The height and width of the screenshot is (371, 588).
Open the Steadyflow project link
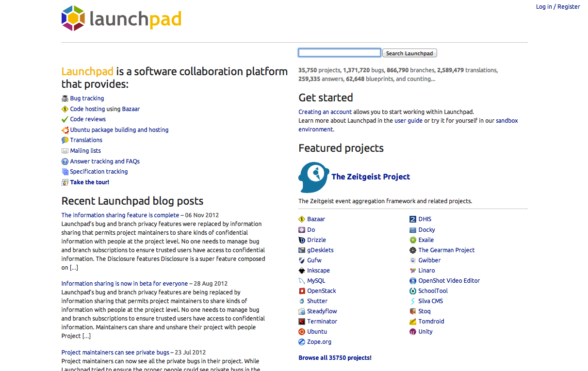(x=322, y=311)
